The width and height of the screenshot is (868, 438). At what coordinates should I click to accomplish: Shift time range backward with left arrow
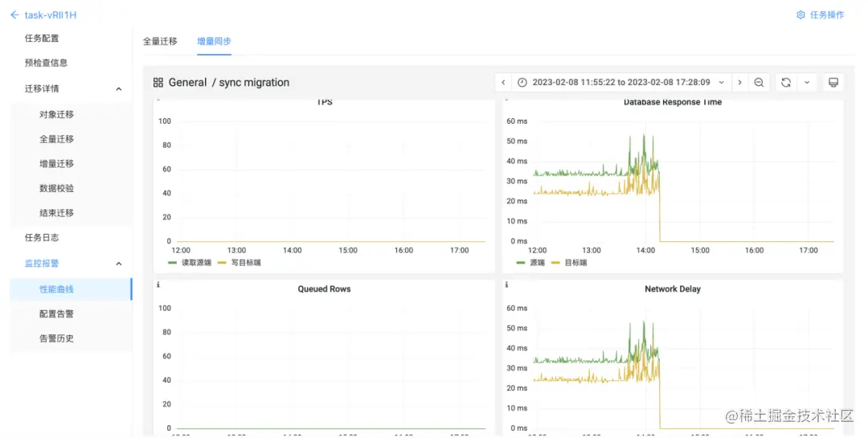tap(503, 83)
